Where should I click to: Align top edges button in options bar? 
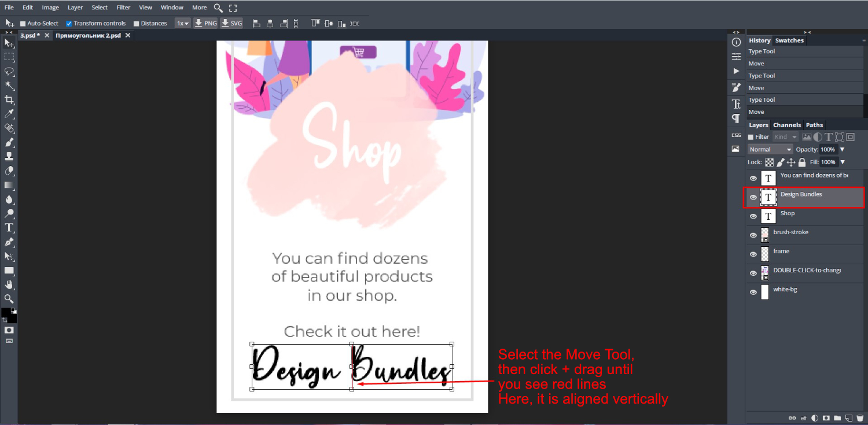tap(315, 24)
